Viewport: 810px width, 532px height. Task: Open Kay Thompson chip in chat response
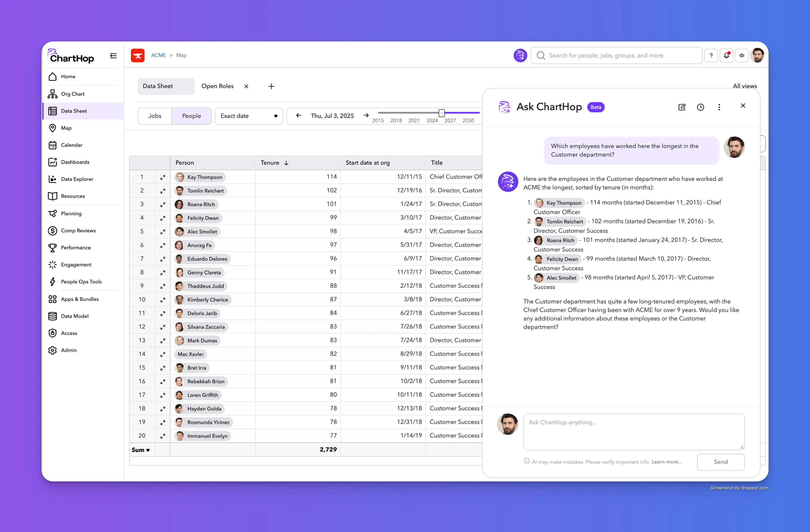559,203
